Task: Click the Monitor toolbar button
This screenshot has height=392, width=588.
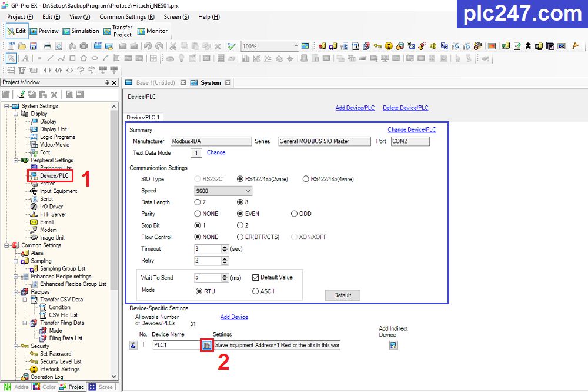Action: point(152,31)
